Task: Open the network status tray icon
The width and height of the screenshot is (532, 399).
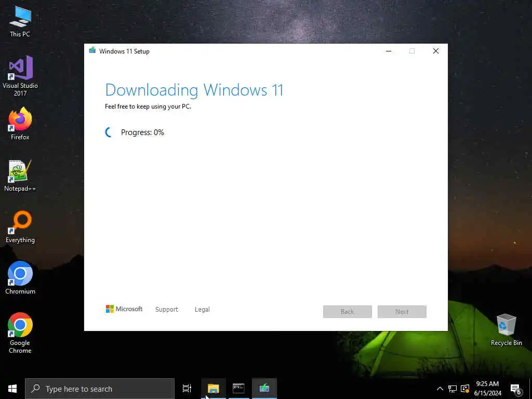Action: (x=453, y=389)
